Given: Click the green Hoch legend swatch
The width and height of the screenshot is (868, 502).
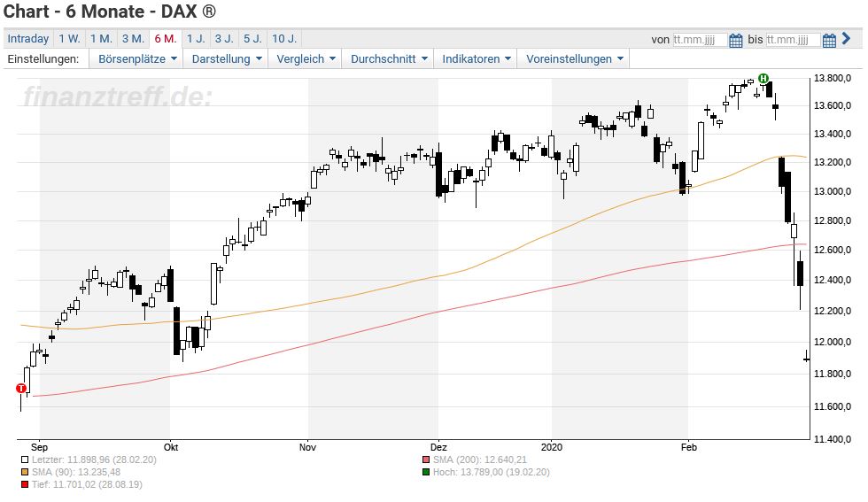Looking at the screenshot, I should click(426, 473).
